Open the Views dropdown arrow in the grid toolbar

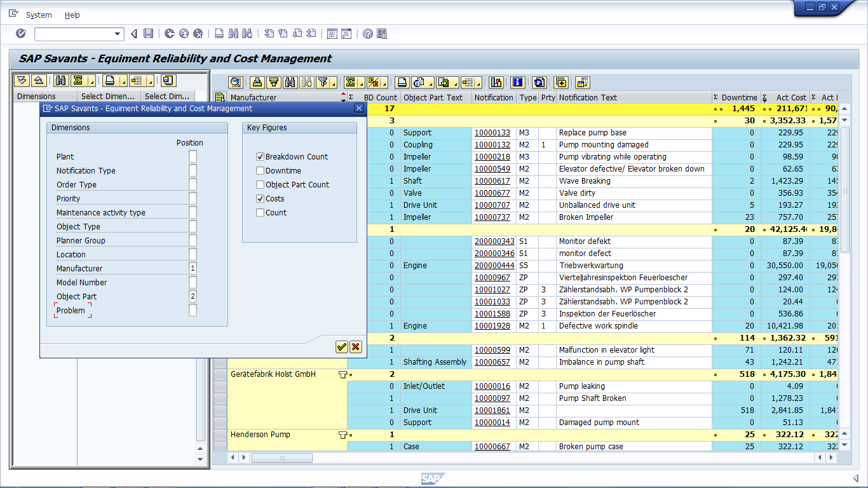pyautogui.click(x=430, y=82)
